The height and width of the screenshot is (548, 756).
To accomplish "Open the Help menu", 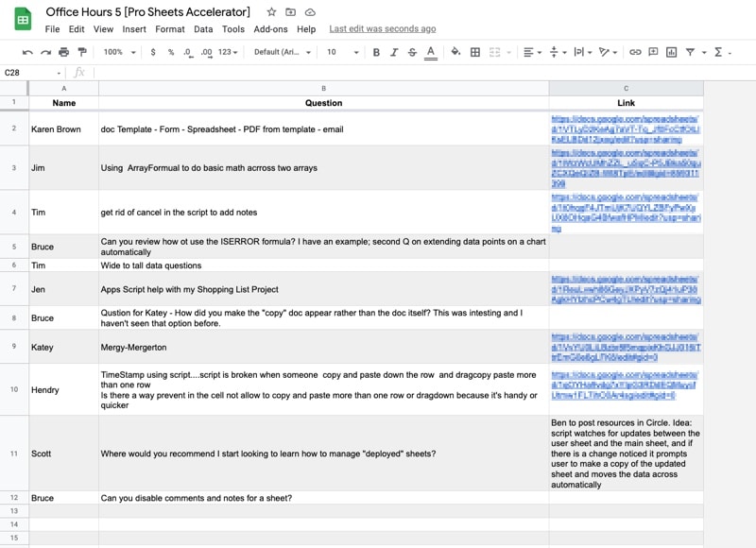I will (x=306, y=29).
